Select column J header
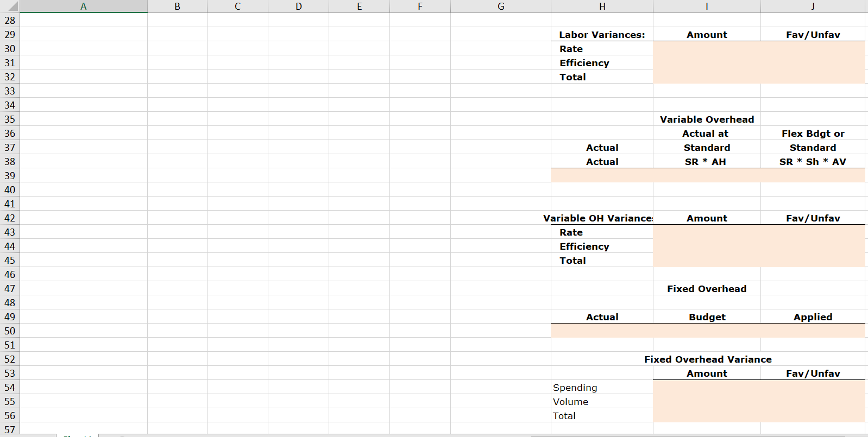The height and width of the screenshot is (437, 868). 813,7
